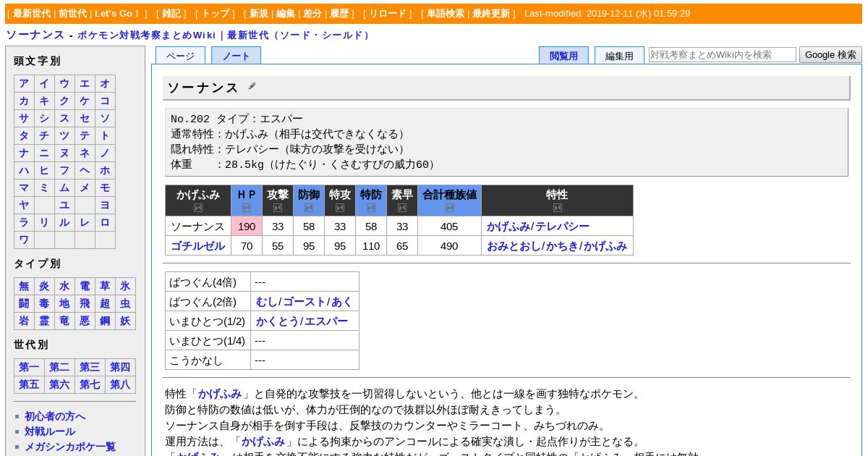Screen dimensions: 868x456
Task: Sort table by 特性 column icon
Action: 558,208
